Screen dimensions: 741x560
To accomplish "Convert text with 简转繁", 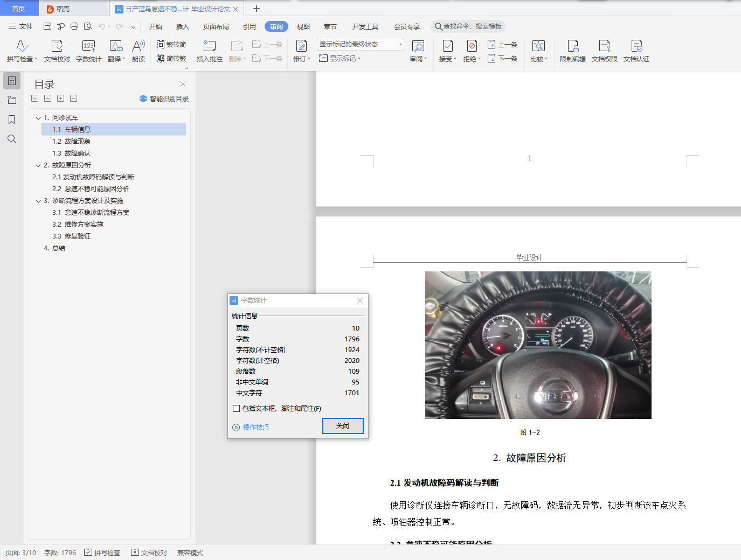I will click(x=171, y=58).
